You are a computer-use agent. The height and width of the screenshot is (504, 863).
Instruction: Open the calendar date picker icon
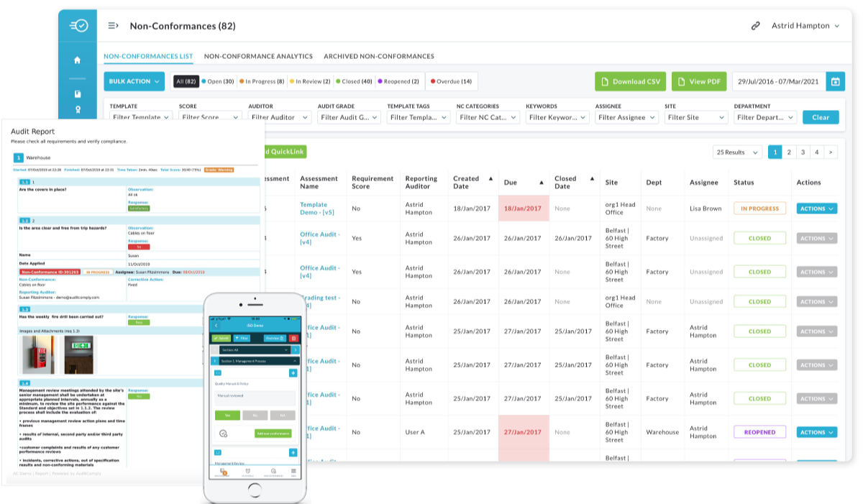pos(835,81)
